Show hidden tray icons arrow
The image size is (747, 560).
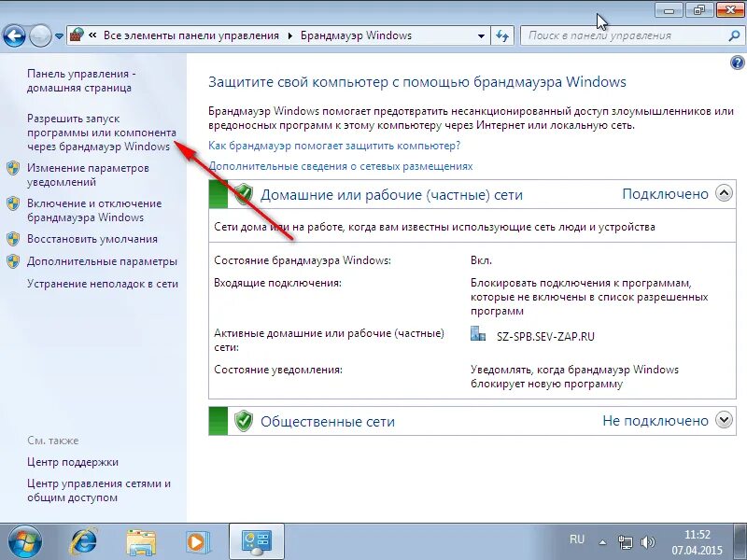click(602, 542)
